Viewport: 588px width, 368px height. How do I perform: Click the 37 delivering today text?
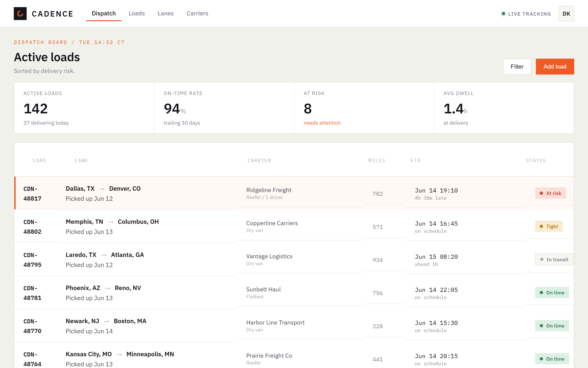click(x=46, y=123)
